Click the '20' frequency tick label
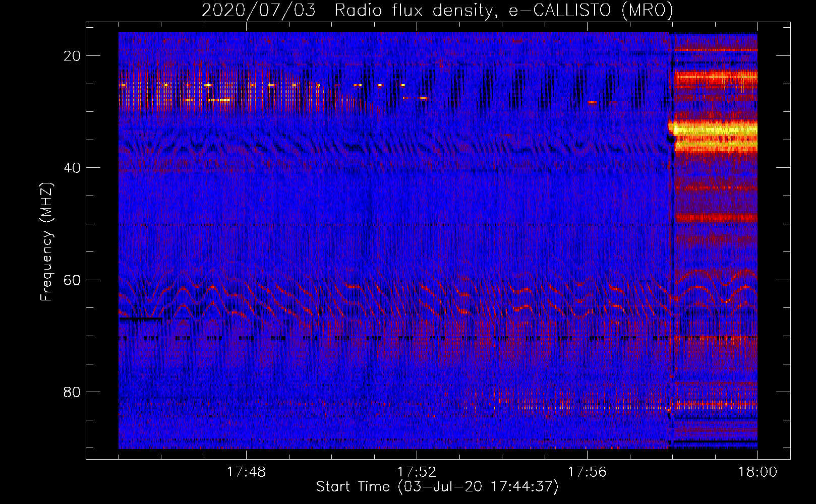The height and width of the screenshot is (504, 816). 72,56
